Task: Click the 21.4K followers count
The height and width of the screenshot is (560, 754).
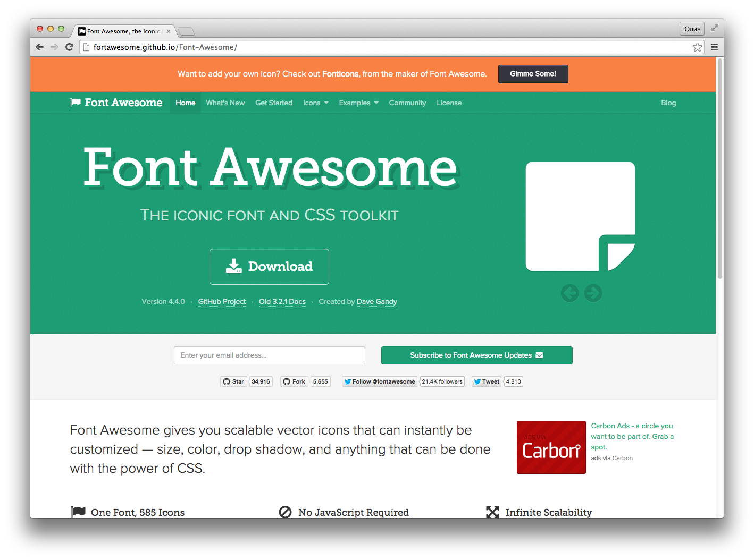Action: (x=442, y=381)
